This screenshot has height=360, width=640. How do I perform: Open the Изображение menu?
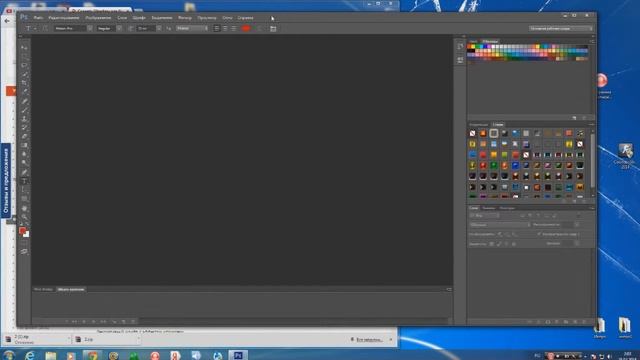point(98,18)
